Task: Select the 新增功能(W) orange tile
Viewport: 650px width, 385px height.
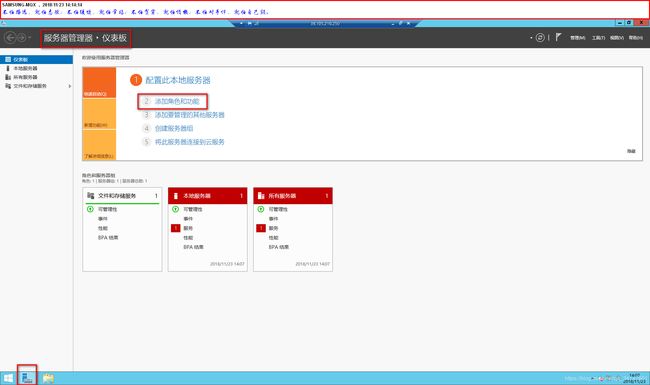Action: (x=99, y=114)
